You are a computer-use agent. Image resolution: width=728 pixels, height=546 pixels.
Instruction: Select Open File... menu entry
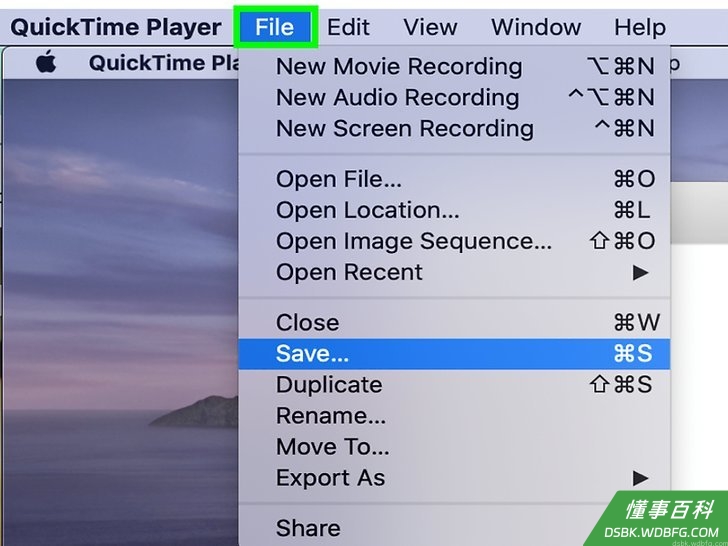(x=454, y=179)
